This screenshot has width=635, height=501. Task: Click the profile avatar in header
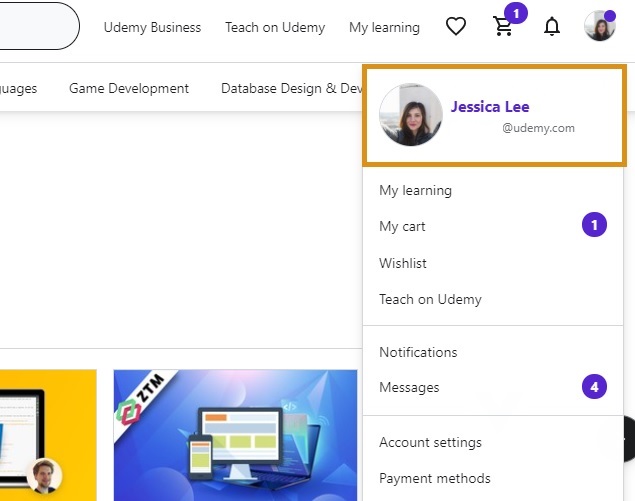(599, 26)
